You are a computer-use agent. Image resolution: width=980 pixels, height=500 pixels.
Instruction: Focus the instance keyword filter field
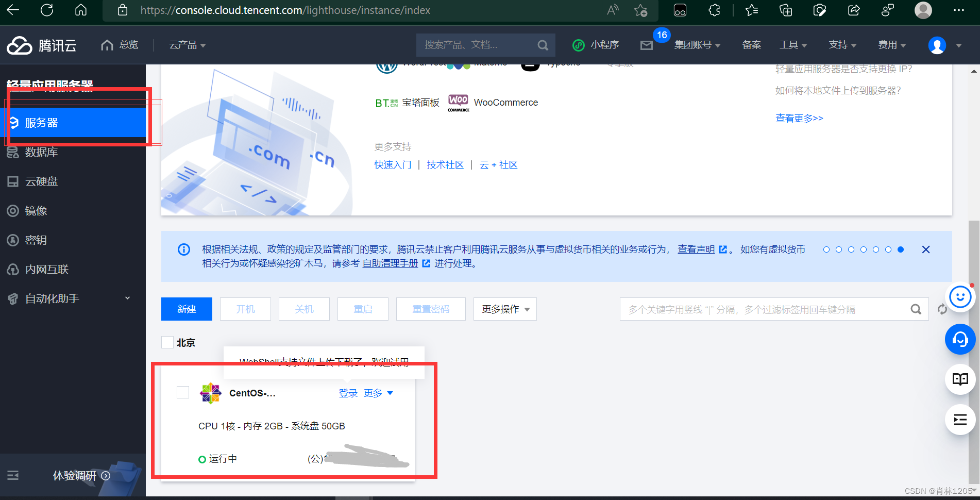(774, 309)
